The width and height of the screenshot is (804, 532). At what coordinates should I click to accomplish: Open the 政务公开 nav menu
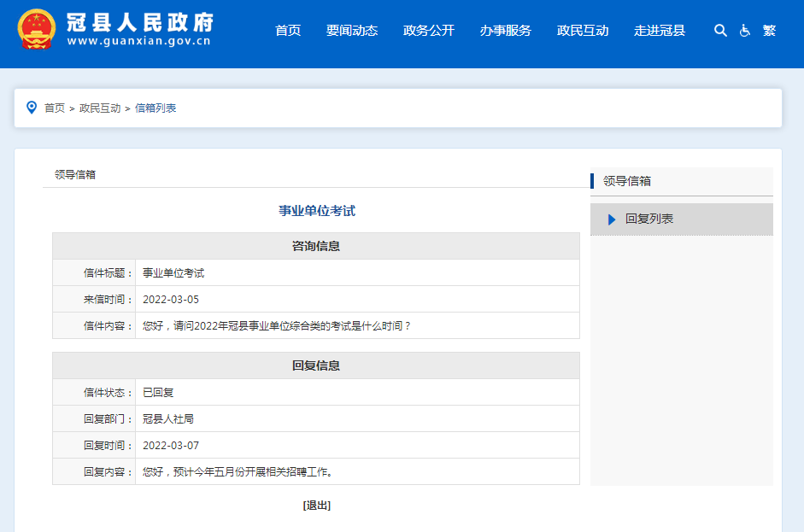(x=429, y=31)
